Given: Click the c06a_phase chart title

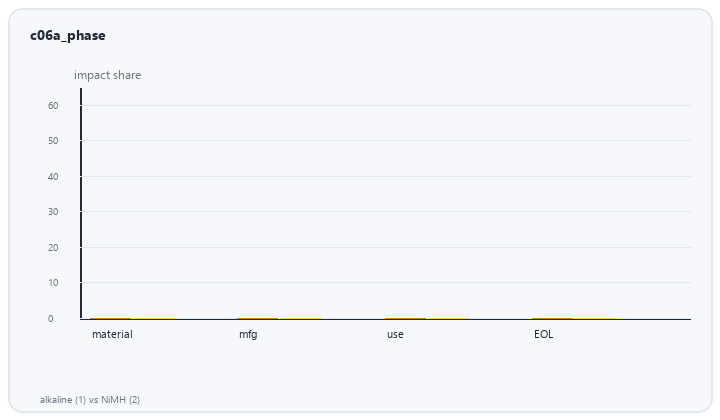Looking at the screenshot, I should 68,35.
